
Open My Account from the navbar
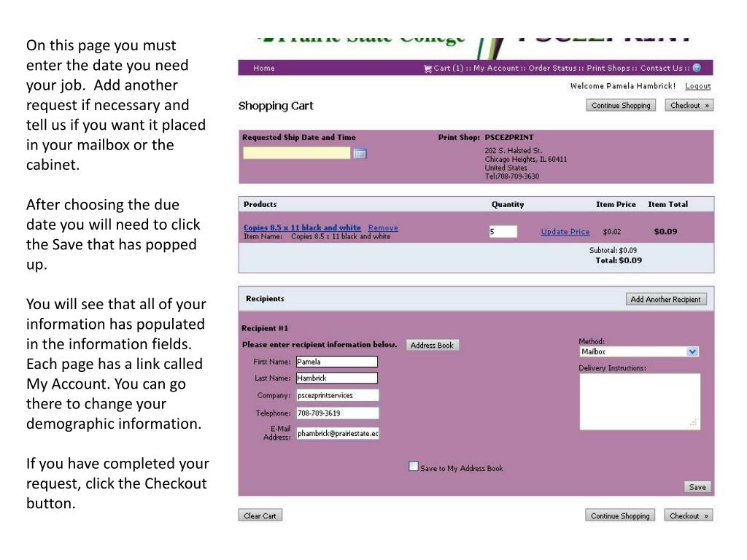point(496,68)
